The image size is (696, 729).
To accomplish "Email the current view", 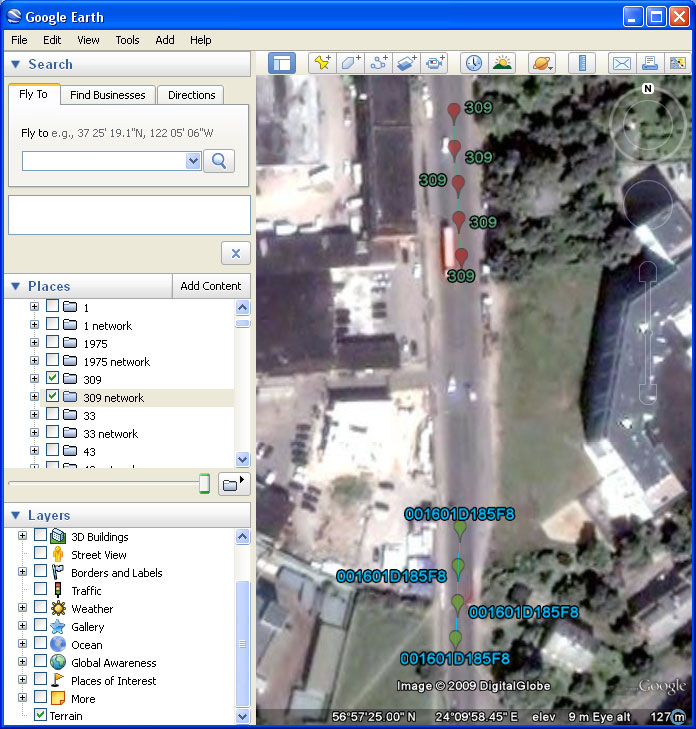I will click(x=622, y=63).
